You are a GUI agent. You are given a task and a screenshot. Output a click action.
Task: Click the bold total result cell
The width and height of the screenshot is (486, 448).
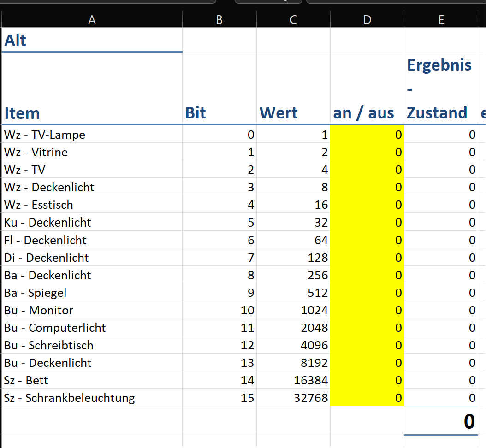(x=441, y=421)
